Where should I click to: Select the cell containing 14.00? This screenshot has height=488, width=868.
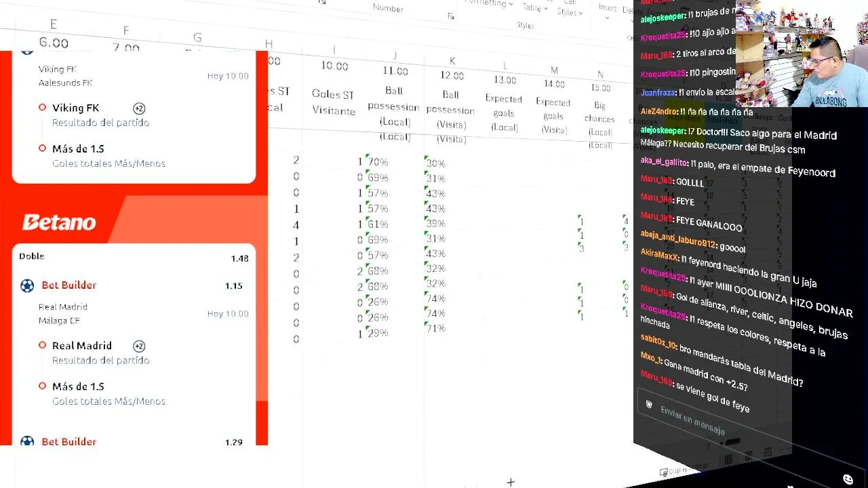[x=554, y=84]
